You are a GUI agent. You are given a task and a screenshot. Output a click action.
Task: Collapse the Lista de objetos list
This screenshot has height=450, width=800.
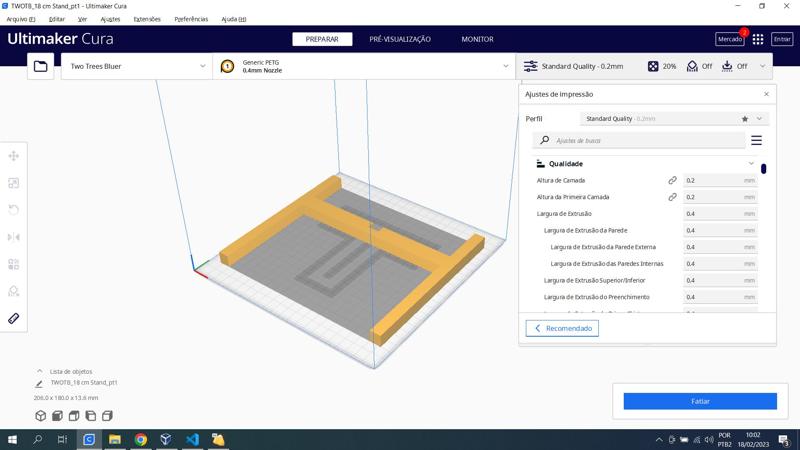40,371
